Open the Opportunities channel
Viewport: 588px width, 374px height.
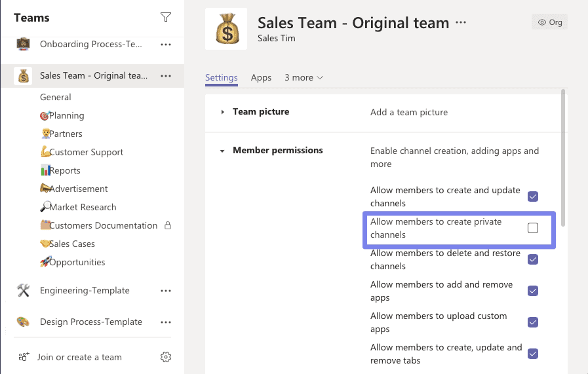[x=73, y=263]
